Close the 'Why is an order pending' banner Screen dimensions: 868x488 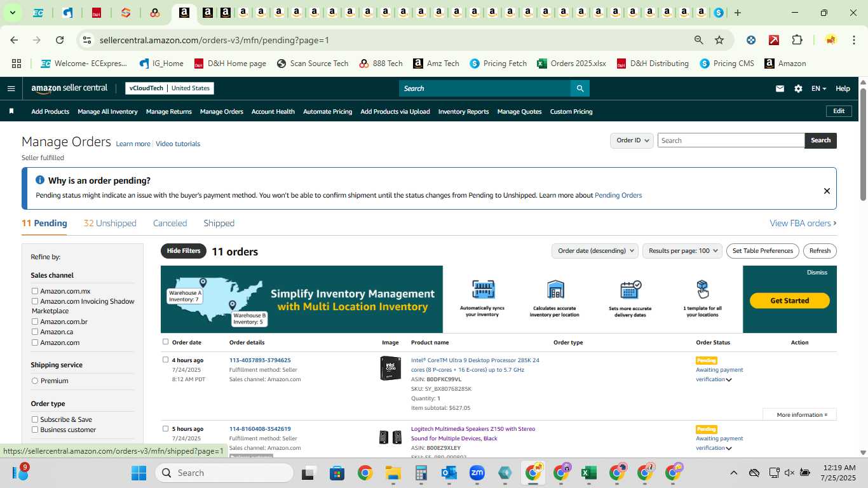pos(827,191)
